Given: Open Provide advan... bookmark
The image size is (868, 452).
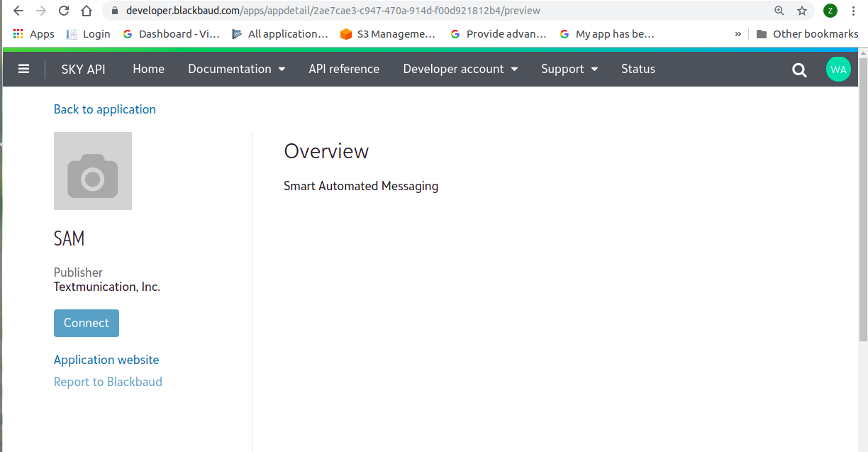Looking at the screenshot, I should click(499, 33).
